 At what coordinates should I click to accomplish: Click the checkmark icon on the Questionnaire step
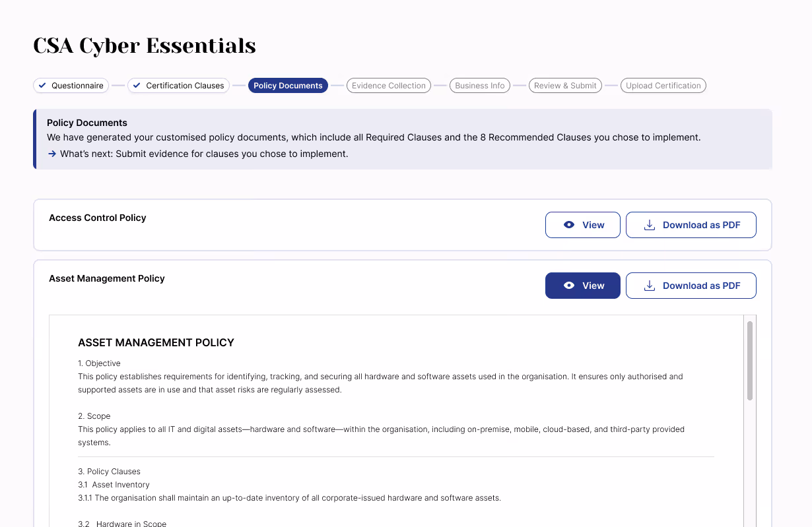point(43,85)
